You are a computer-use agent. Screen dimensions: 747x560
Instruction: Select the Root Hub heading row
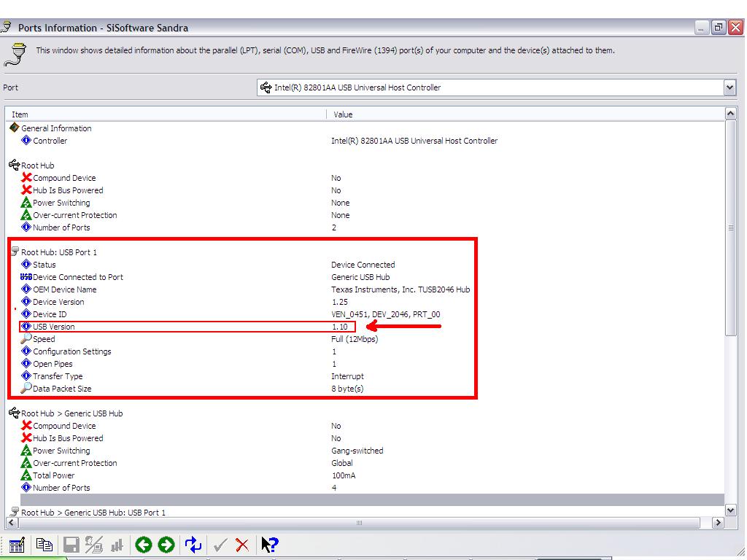click(365, 166)
